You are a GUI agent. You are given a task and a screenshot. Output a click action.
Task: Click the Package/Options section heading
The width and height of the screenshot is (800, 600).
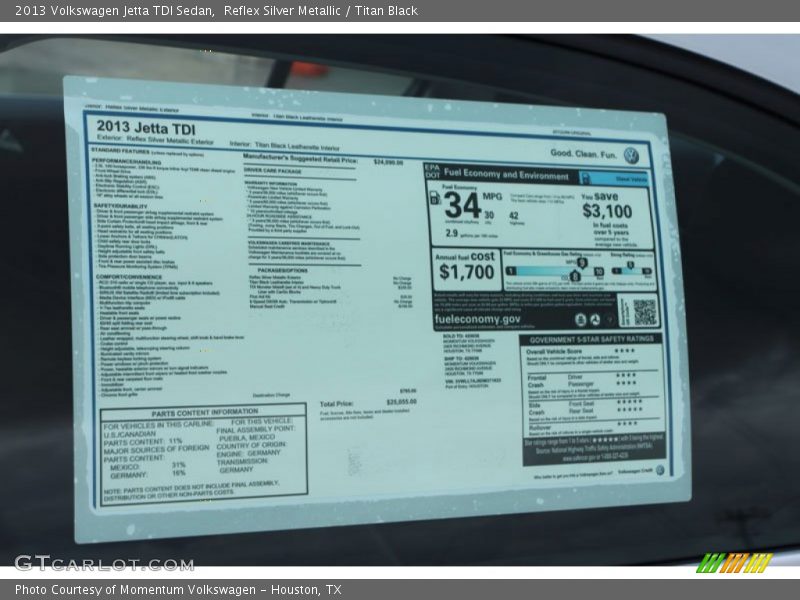(x=282, y=270)
